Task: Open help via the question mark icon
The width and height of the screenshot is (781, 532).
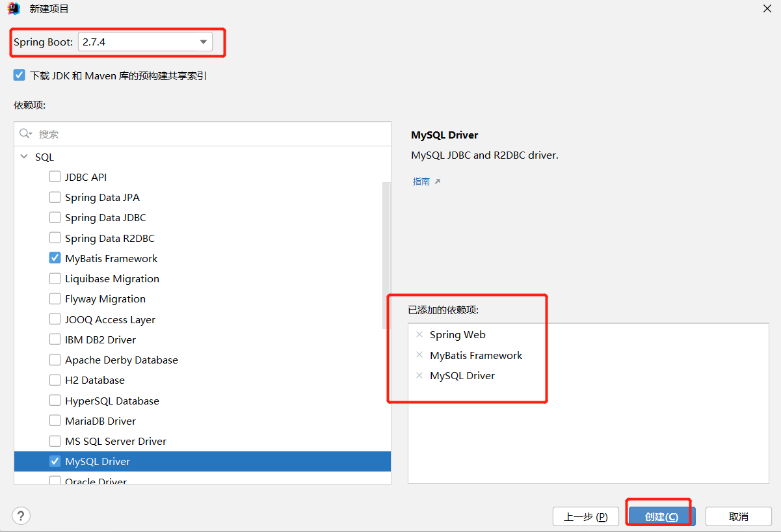Action: coord(21,516)
